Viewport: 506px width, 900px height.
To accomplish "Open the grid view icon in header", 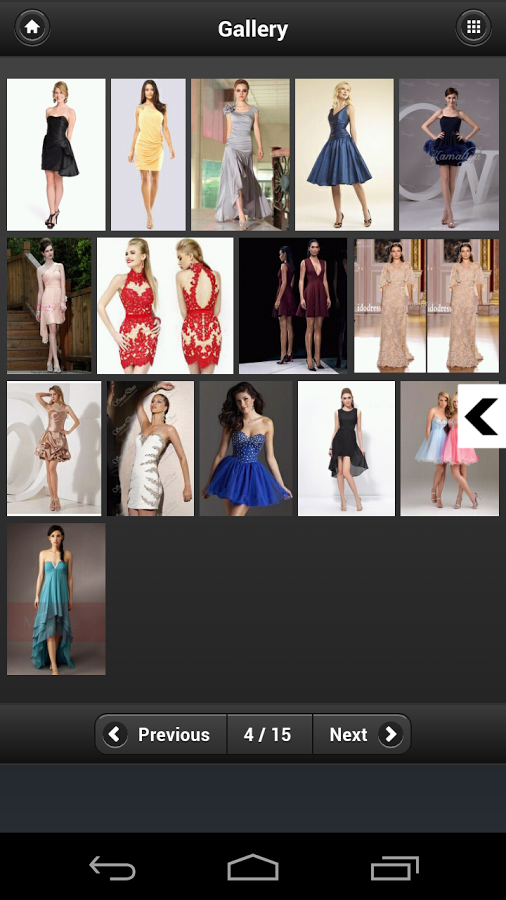I will (473, 27).
